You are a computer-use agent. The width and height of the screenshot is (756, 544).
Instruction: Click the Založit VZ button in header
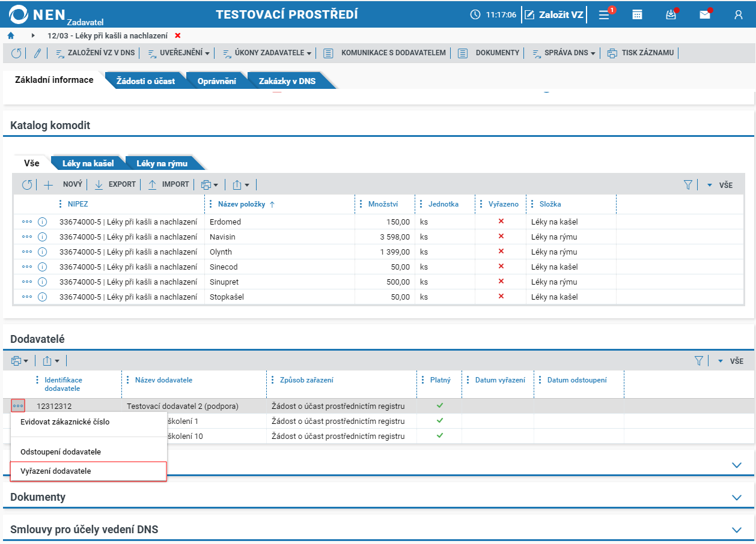553,14
